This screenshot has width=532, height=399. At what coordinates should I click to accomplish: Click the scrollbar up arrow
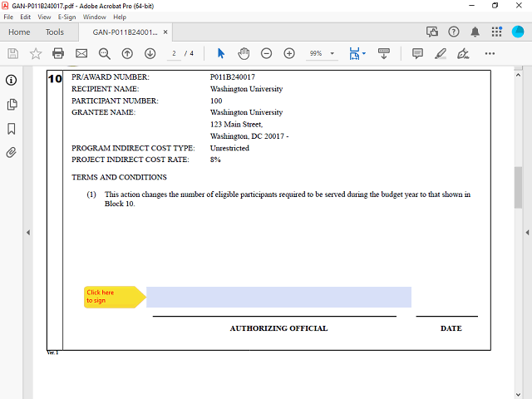[x=518, y=75]
